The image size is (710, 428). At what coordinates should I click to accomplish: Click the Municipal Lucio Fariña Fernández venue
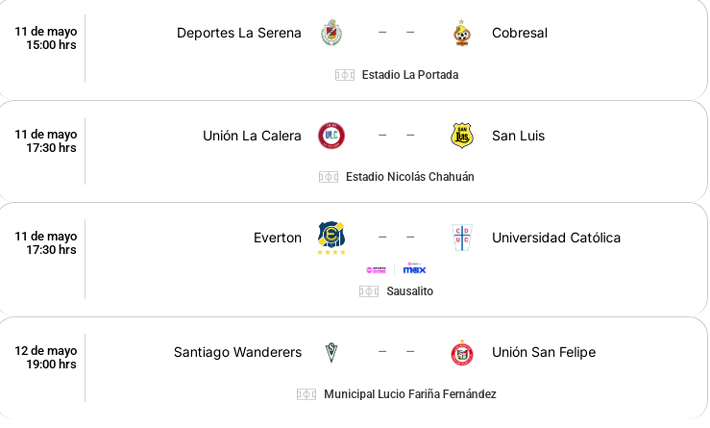click(x=410, y=394)
